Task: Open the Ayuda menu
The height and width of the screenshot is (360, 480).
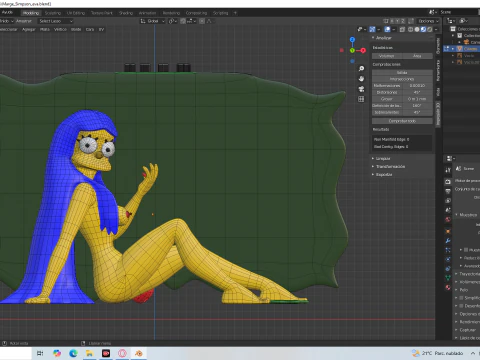Action: click(x=7, y=12)
